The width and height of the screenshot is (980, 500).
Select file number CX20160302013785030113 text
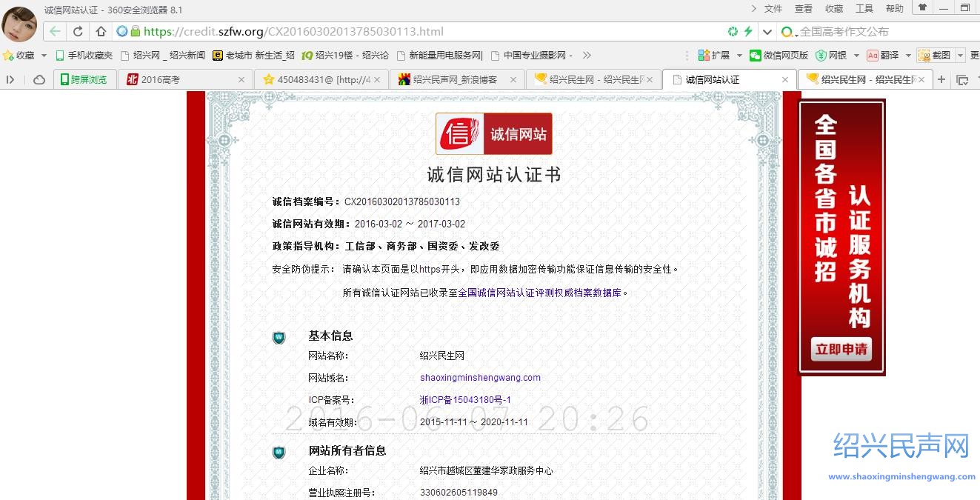click(x=402, y=201)
